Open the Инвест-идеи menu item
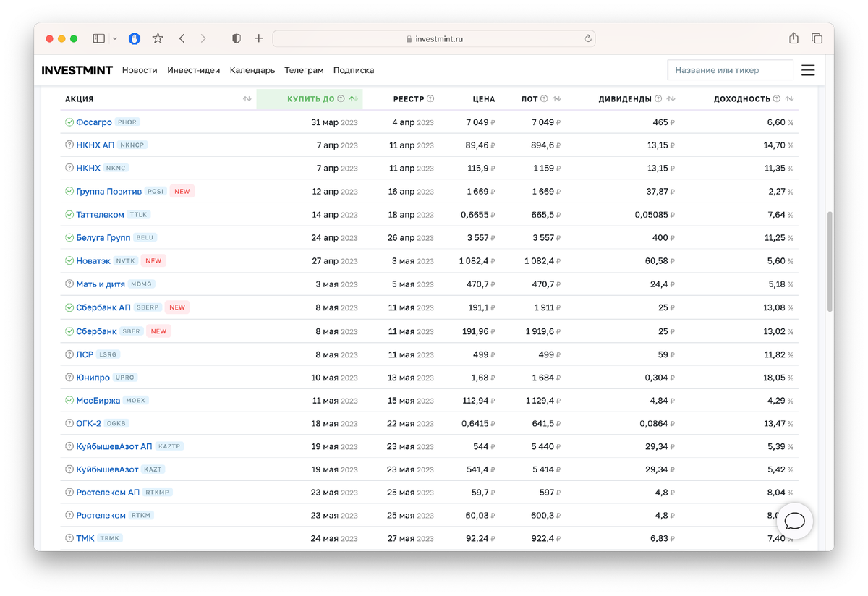This screenshot has height=596, width=868. pos(194,70)
